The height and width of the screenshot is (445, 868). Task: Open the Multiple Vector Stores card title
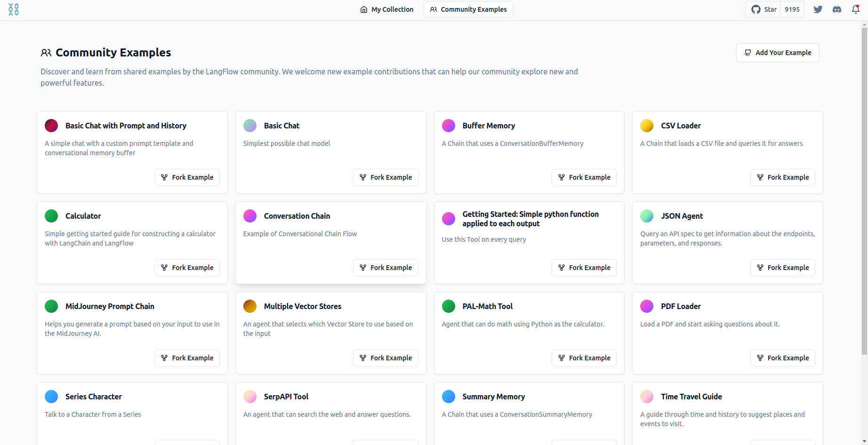coord(303,306)
